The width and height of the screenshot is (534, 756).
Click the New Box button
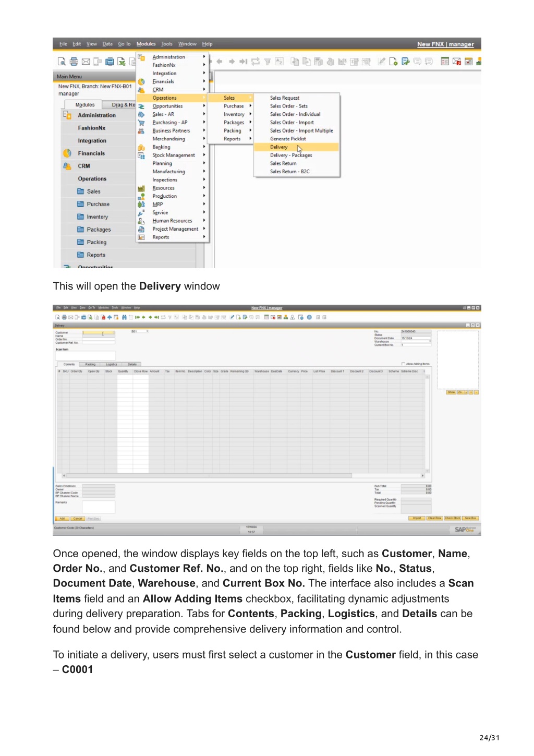pyautogui.click(x=470, y=518)
